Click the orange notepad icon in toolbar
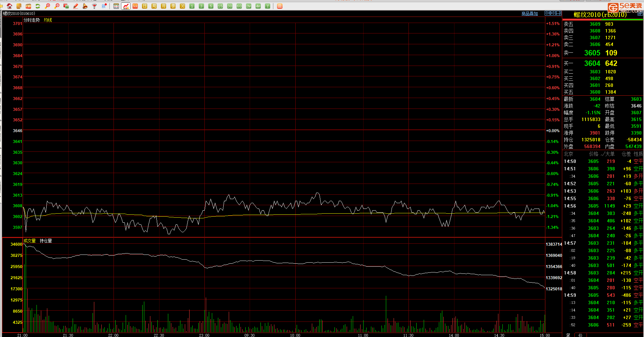The image size is (644, 337). click(x=19, y=6)
